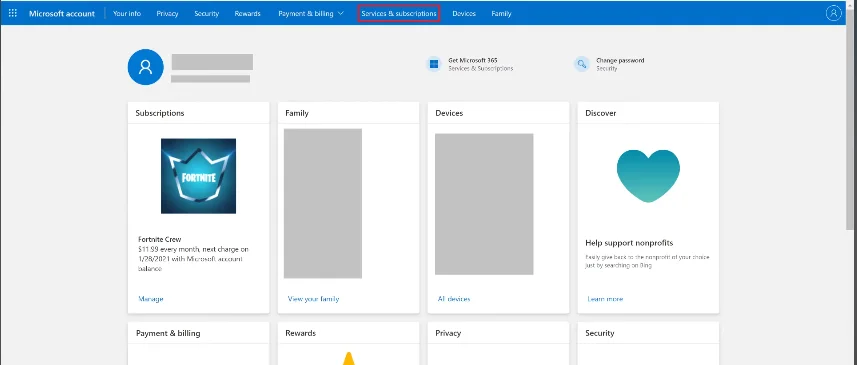Click the Family card heading

tap(297, 113)
